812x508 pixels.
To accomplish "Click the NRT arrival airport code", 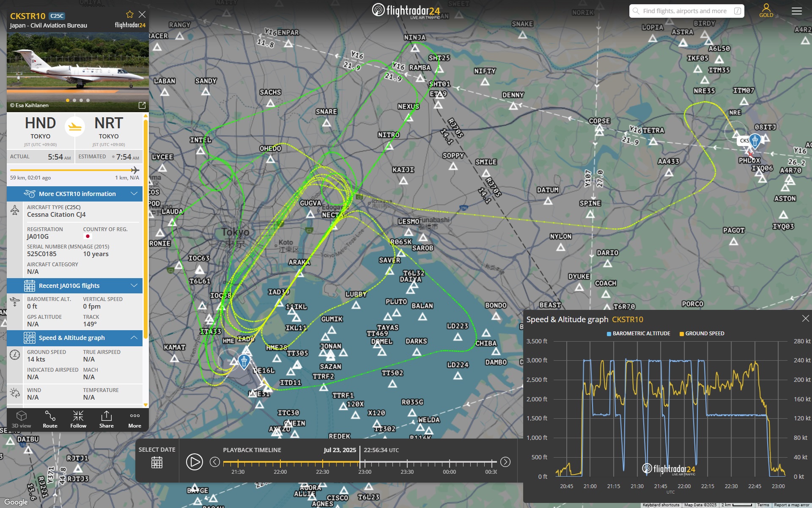I will (109, 123).
